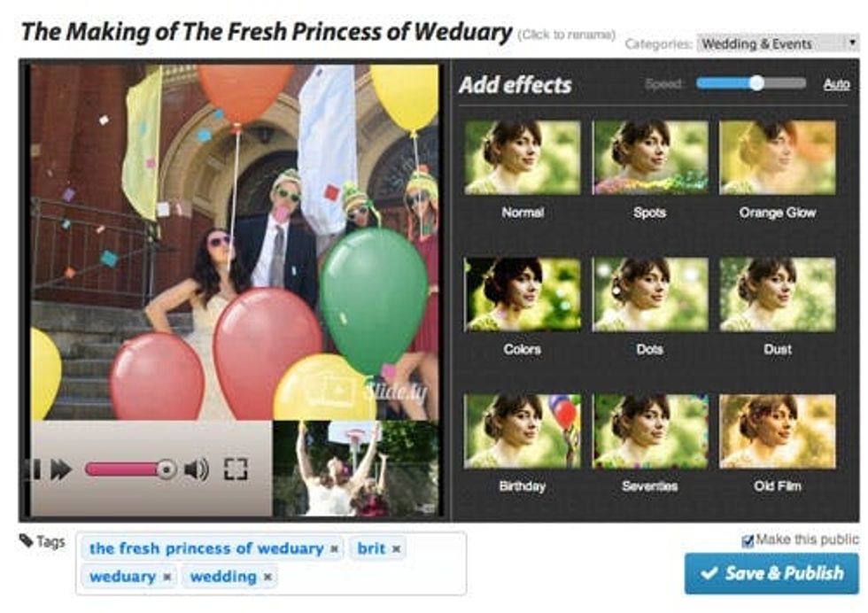
Task: Open fullscreen mode for the preview
Action: (236, 469)
